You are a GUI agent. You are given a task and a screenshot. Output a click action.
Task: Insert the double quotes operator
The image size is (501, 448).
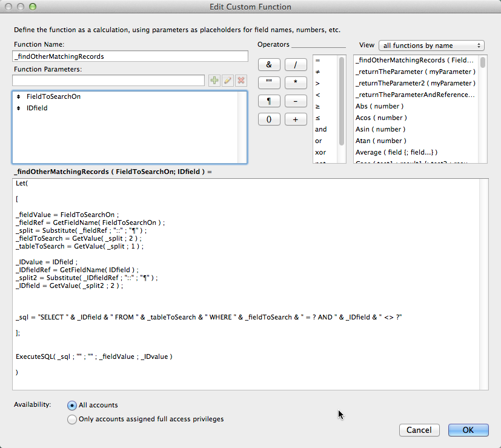(x=269, y=82)
